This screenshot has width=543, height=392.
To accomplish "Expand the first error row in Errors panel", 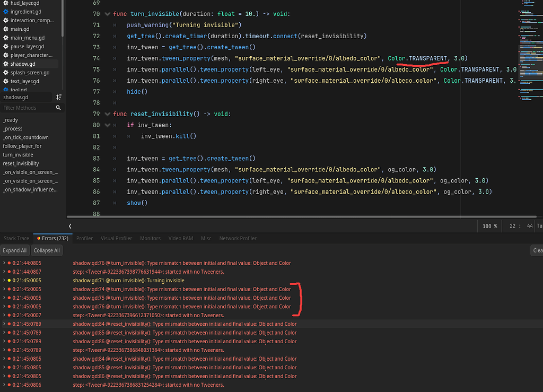I will [x=4, y=263].
